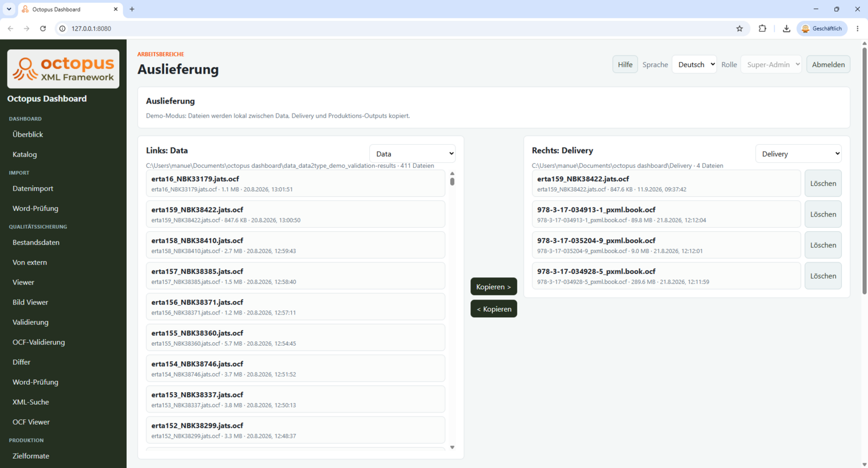This screenshot has height=468, width=868.
Task: Select erta16_NBK33179.jats.ocf in Data list
Action: 296,183
